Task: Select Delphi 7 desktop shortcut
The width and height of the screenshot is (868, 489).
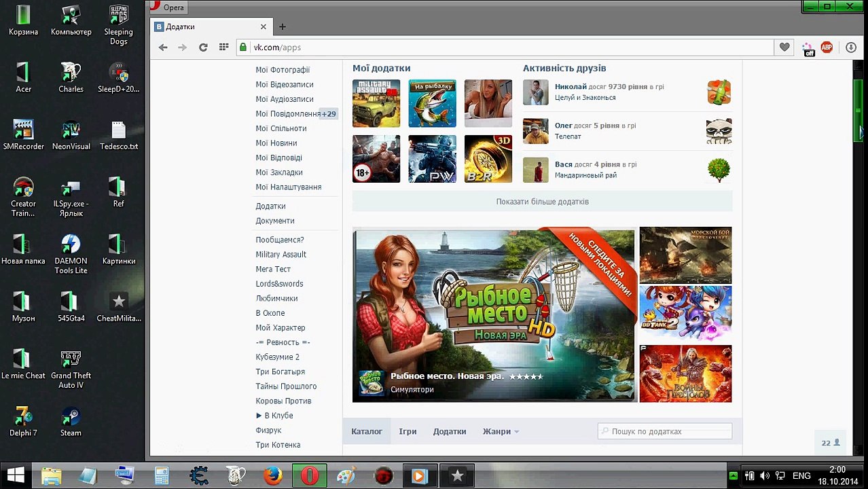Action: click(23, 421)
